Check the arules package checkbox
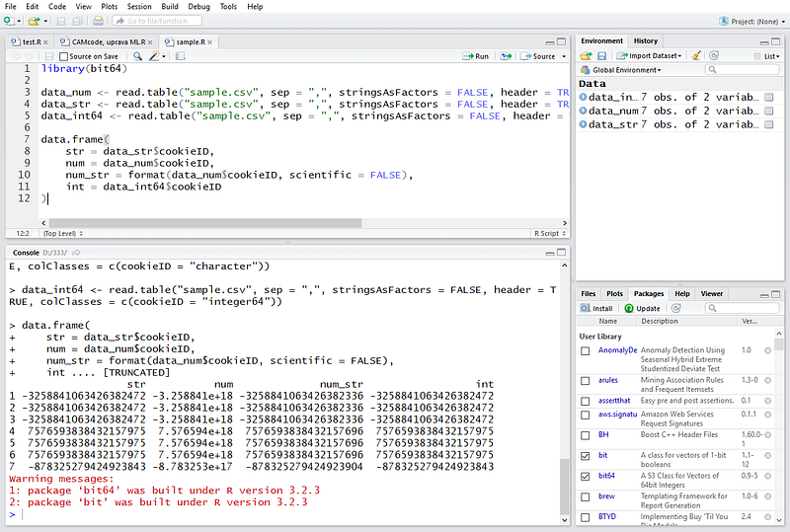The image size is (790, 532). click(x=586, y=380)
